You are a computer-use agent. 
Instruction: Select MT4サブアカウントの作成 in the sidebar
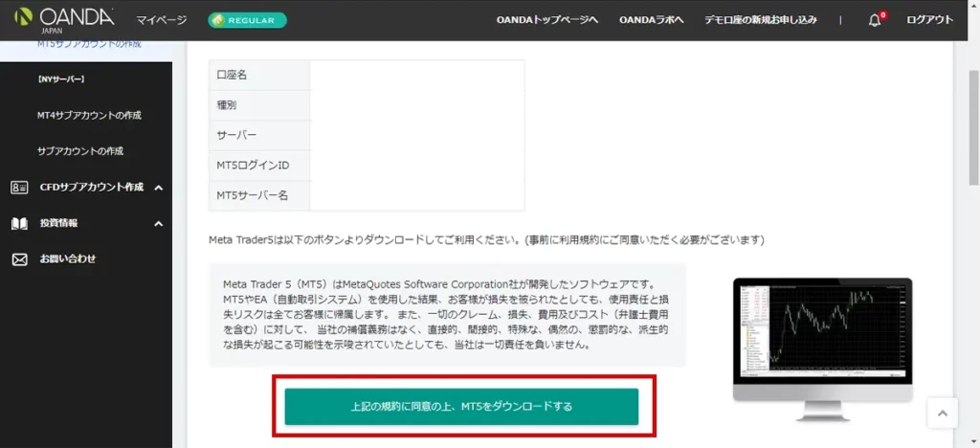click(x=89, y=115)
